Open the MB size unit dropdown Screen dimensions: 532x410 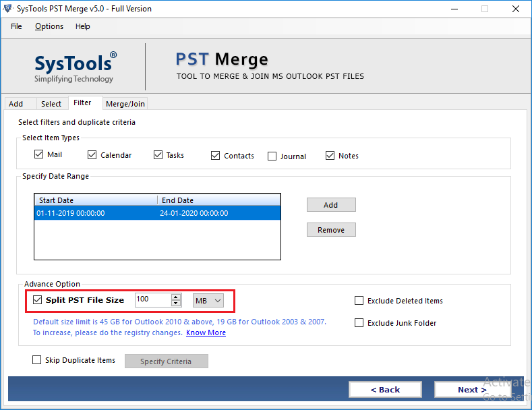point(208,301)
